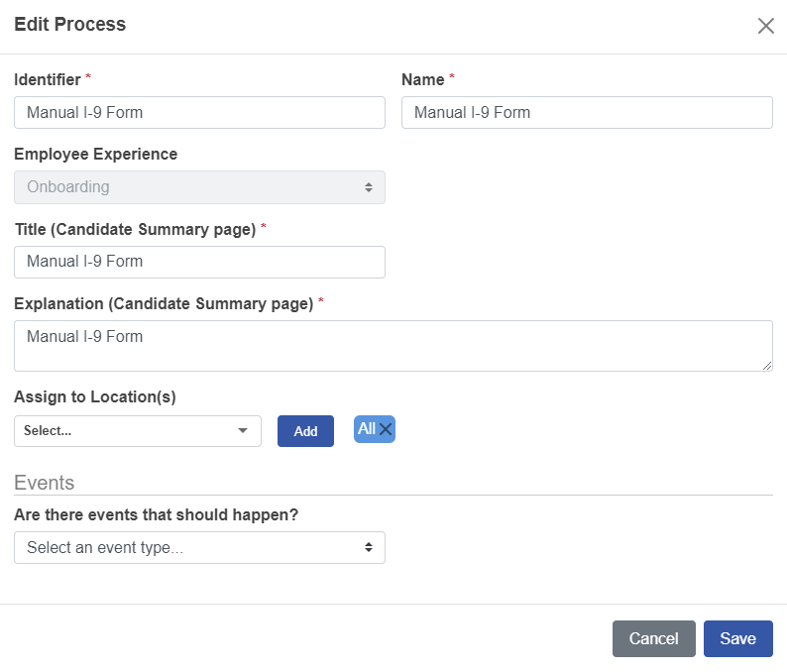Click into the Name input field
Screen dimensions: 787x672
[587, 112]
